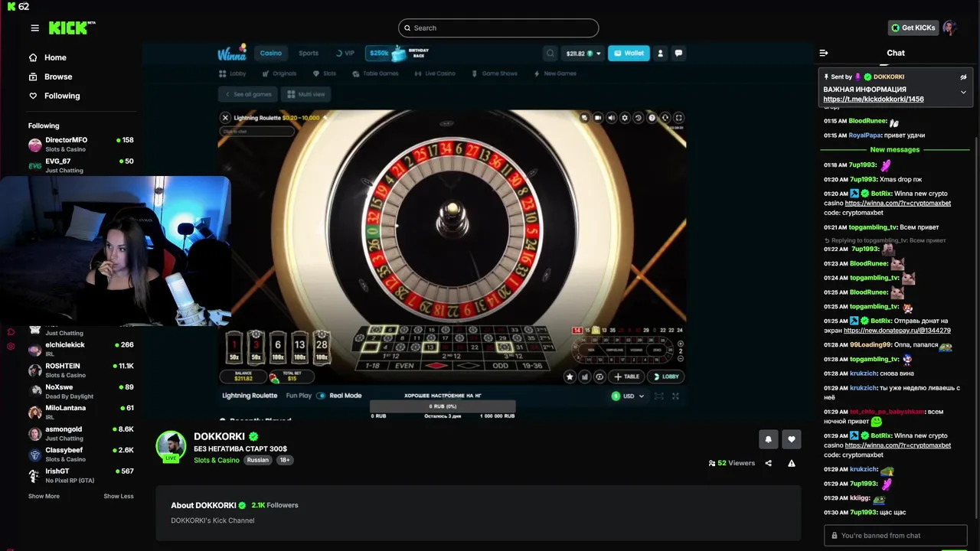The width and height of the screenshot is (980, 551).
Task: Open asmongold channel in sidebar
Action: click(x=80, y=433)
